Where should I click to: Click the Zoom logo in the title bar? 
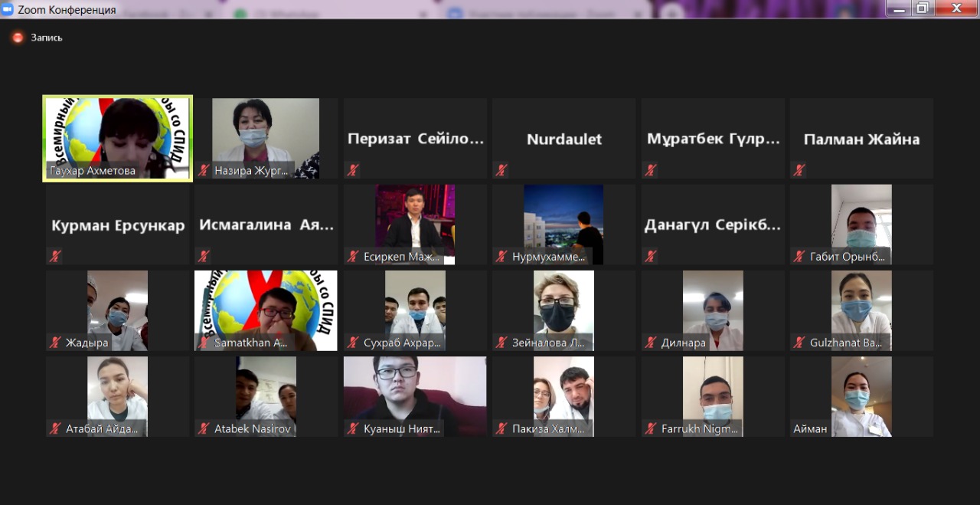(x=8, y=9)
